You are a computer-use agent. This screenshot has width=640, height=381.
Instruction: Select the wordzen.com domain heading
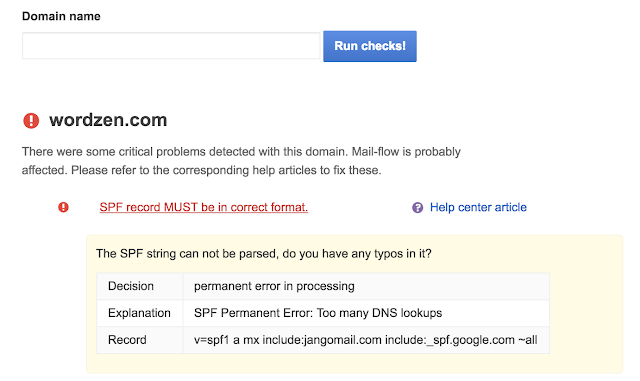pyautogui.click(x=108, y=120)
